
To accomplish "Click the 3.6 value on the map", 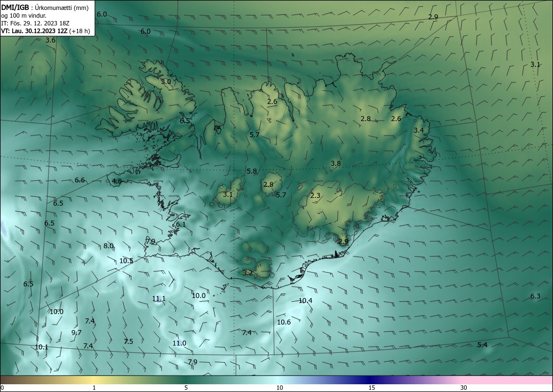I will coord(50,40).
